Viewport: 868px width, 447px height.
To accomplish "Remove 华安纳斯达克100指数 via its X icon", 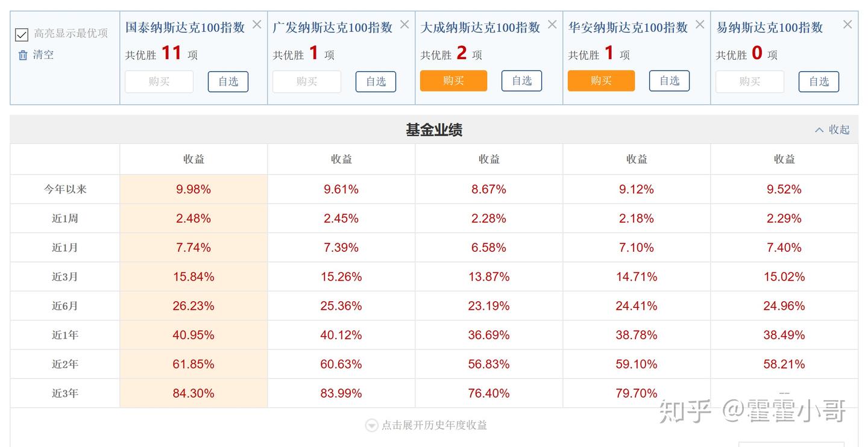I will [x=700, y=24].
